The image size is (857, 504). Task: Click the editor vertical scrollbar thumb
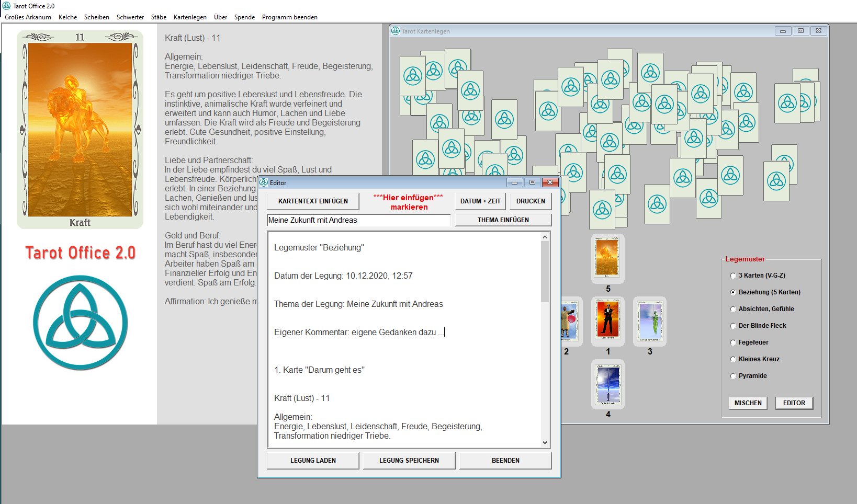point(545,271)
